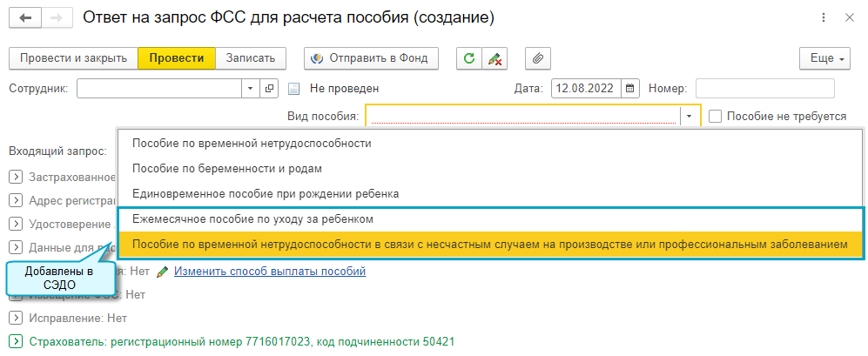Click "Провести и закрыть" button
The height and width of the screenshot is (356, 868).
(73, 58)
